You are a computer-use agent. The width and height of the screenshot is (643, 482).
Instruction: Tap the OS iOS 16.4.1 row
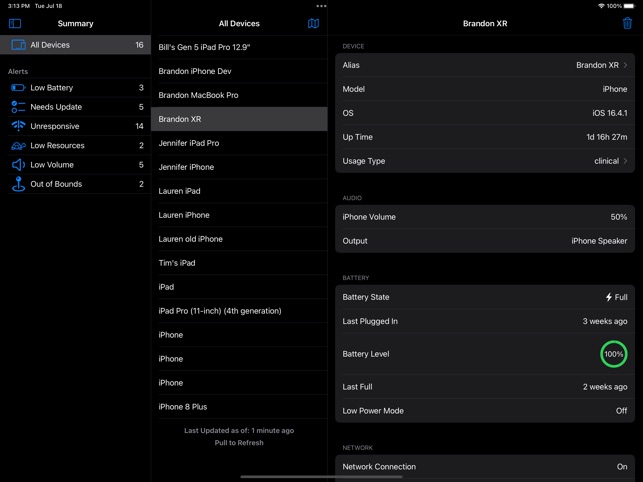tap(485, 113)
